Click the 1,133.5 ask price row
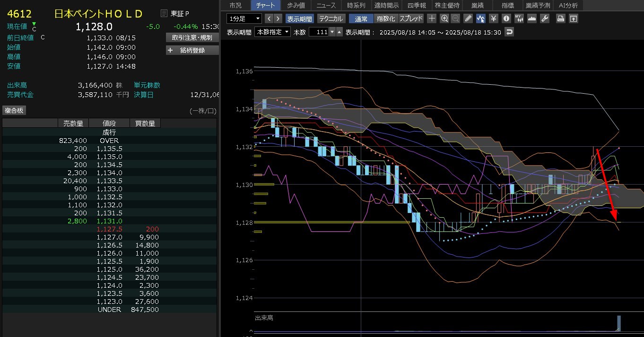Viewport: 644px width, 337px height. coord(109,181)
